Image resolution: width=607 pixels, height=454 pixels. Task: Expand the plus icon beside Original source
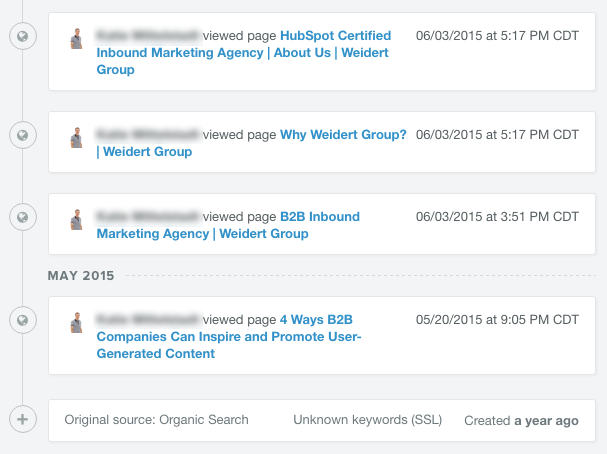(21, 420)
